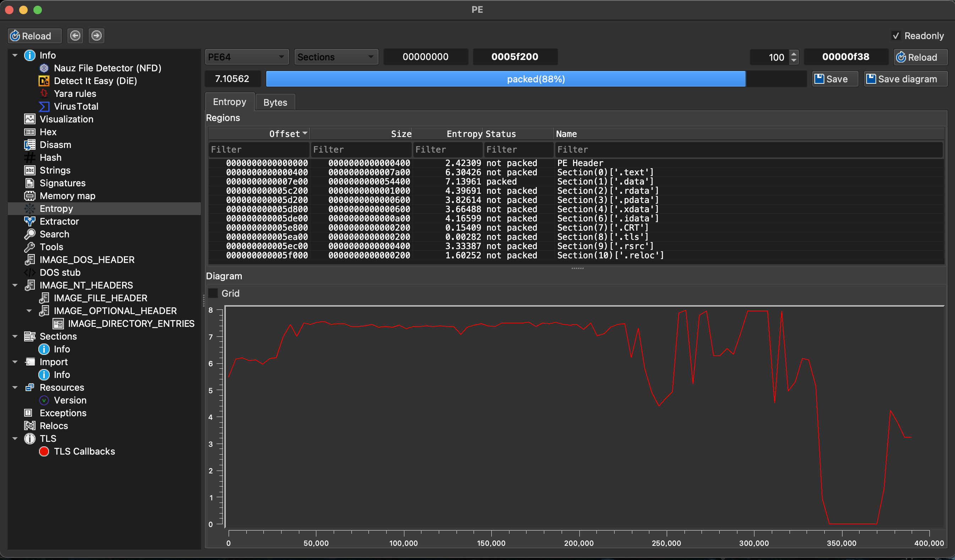Enable the Grid checkbox in Diagram
Image resolution: width=955 pixels, height=560 pixels.
[x=213, y=293]
